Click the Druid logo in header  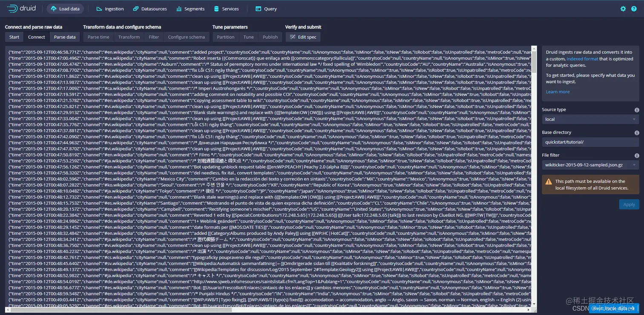[x=22, y=9]
